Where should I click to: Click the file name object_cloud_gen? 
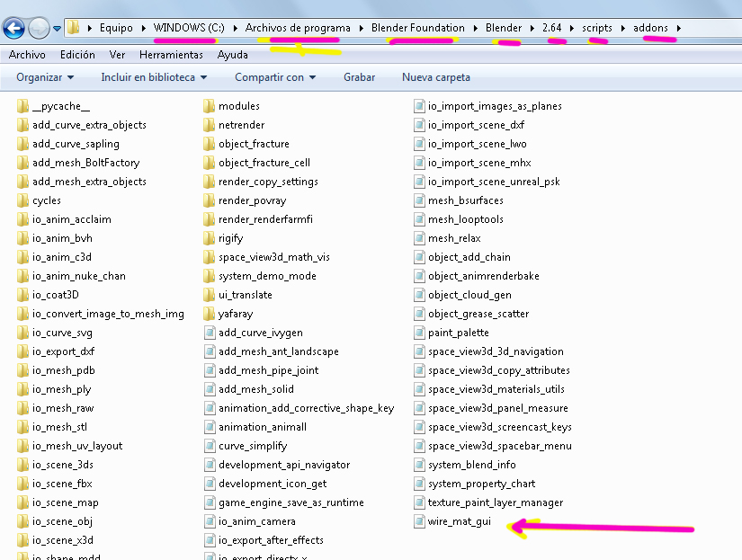click(x=469, y=295)
